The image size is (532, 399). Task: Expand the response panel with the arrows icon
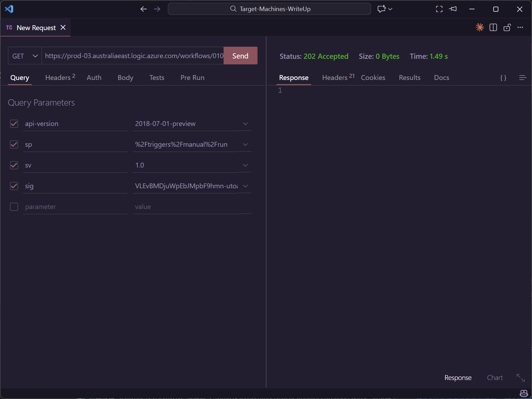521,378
